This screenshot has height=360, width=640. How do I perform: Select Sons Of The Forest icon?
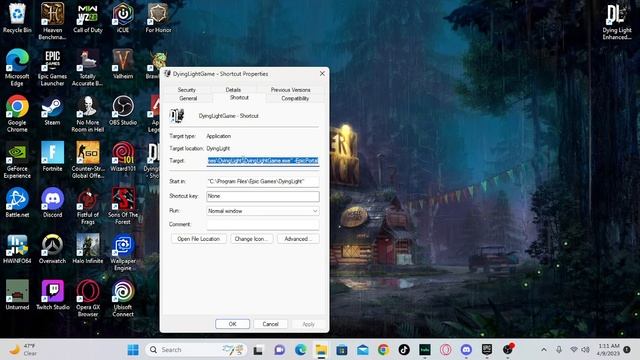[123, 206]
